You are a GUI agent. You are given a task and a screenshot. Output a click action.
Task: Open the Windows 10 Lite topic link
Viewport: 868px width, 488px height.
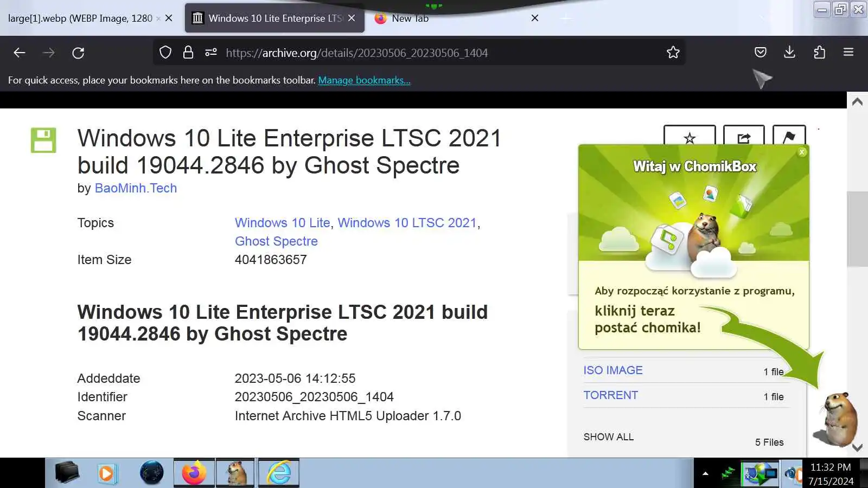pos(282,223)
